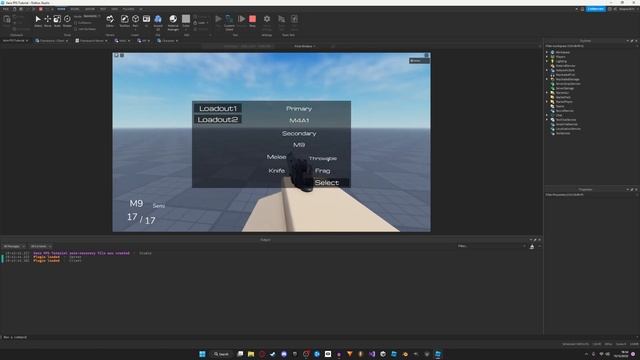Screen dimensions: 640x360
Task: Open the All Messages dropdown in Output
Action: (14, 246)
